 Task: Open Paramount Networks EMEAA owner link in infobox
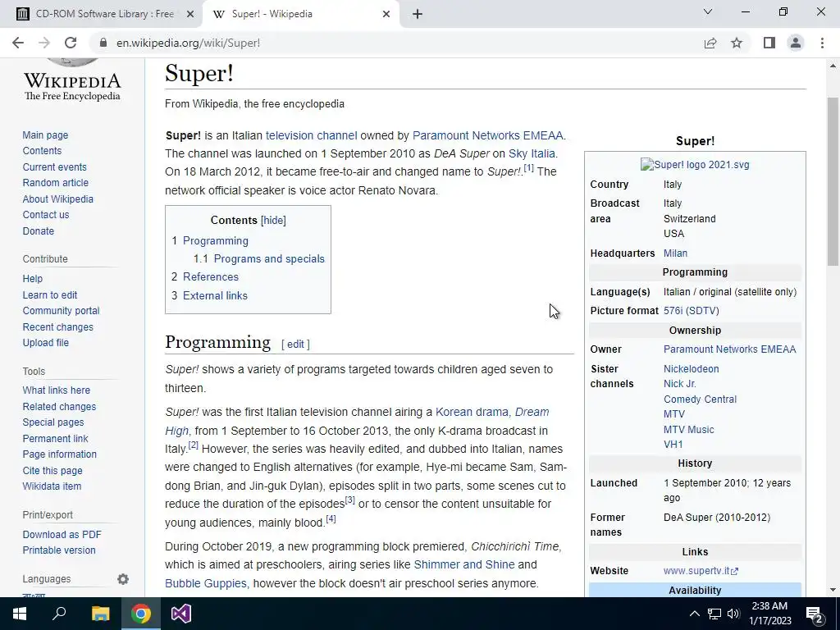tap(729, 349)
